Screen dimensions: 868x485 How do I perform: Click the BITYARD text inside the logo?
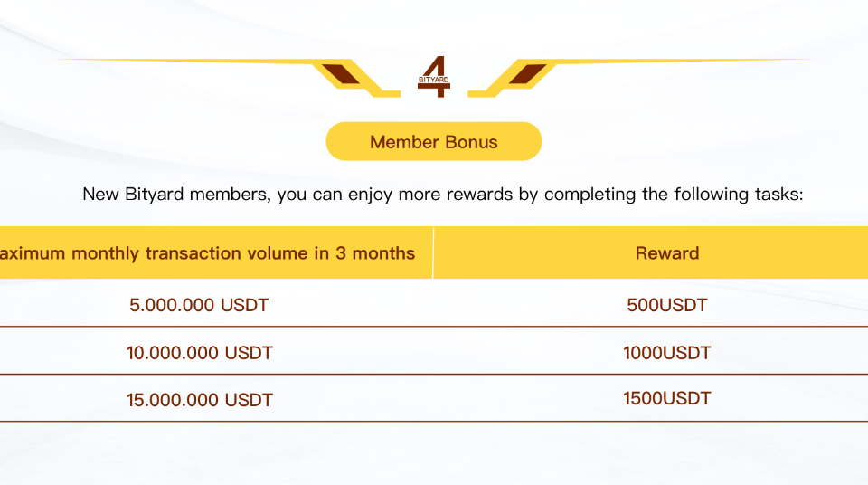tap(434, 80)
